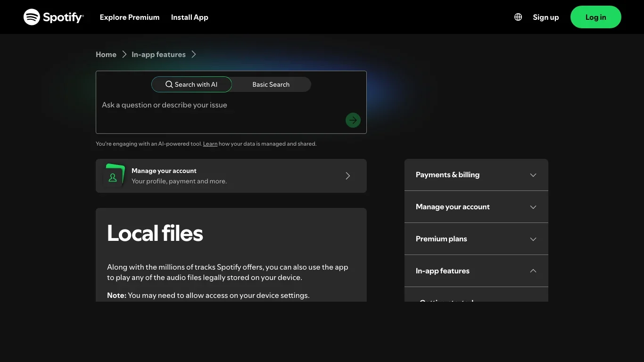Click the Note about device settings

(208, 296)
